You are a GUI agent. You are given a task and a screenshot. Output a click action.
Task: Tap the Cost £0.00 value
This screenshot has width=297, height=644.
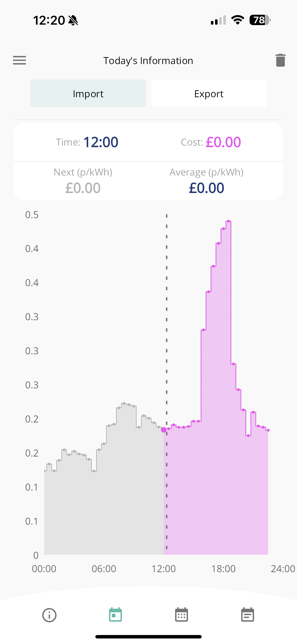[x=223, y=142]
